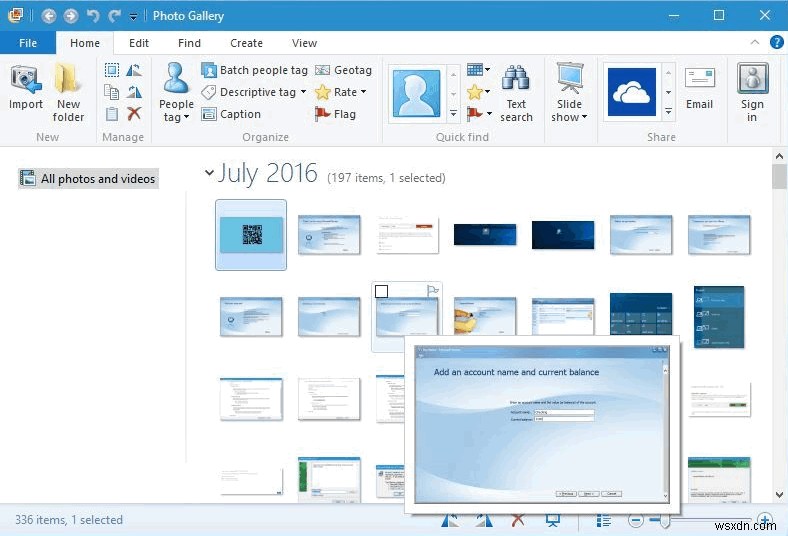Click the Photo Gallery app icon
Screen dimensions: 788x536
point(16,15)
